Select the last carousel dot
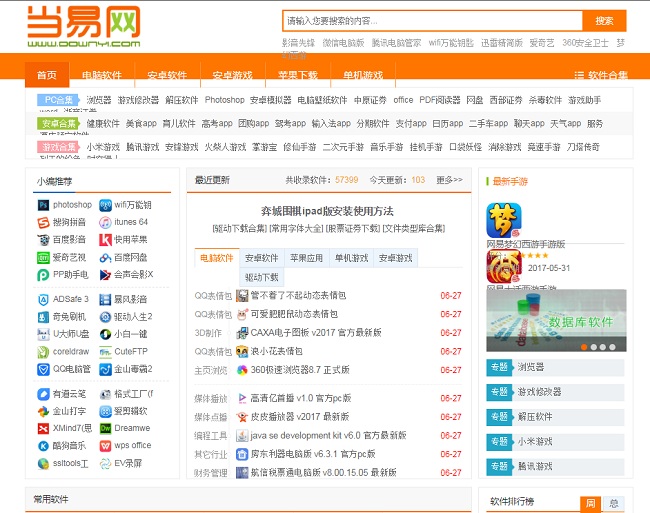The image size is (650, 513). pos(612,347)
